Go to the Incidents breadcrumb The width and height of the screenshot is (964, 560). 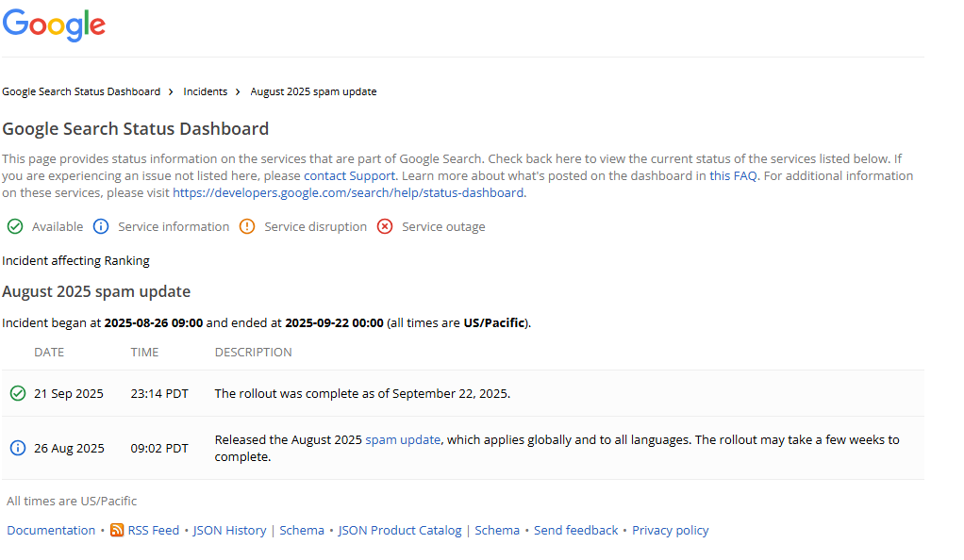click(x=206, y=91)
